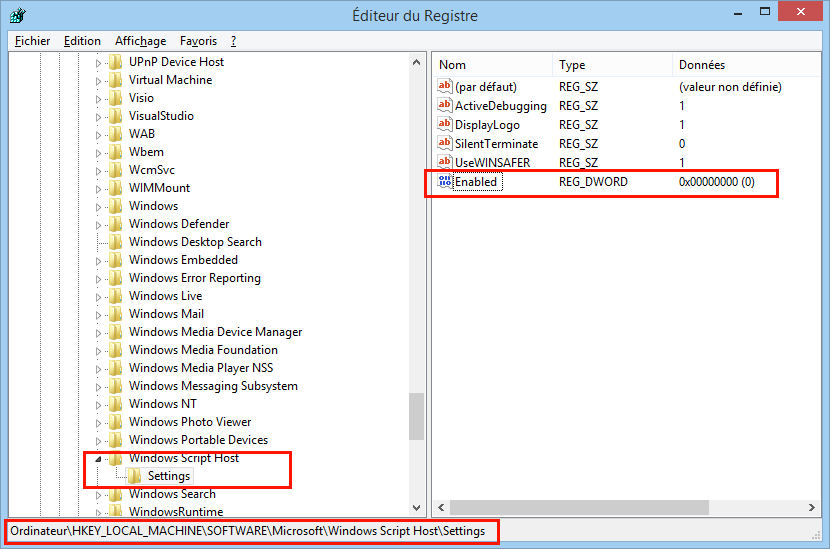The height and width of the screenshot is (549, 830).
Task: Select the Windows Media Device Manager key
Action: click(x=215, y=332)
